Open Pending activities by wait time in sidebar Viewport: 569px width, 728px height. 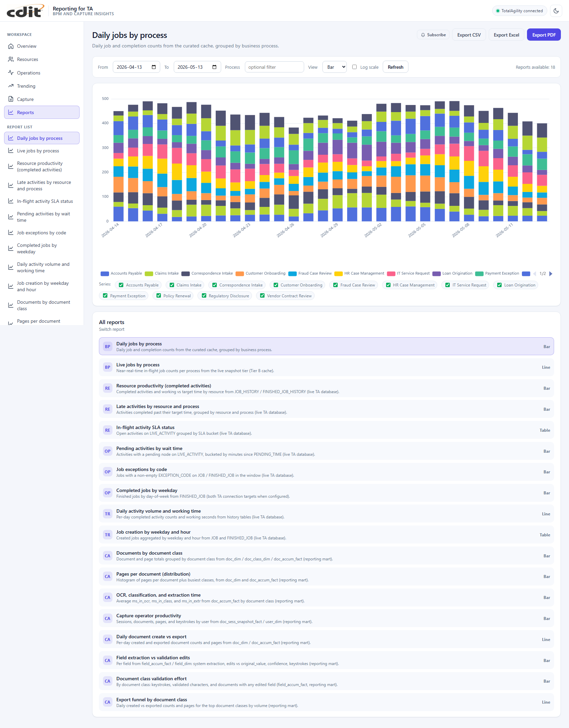click(x=42, y=217)
